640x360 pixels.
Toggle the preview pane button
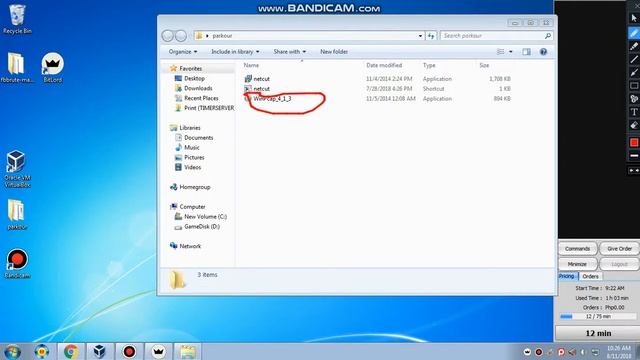coord(527,52)
